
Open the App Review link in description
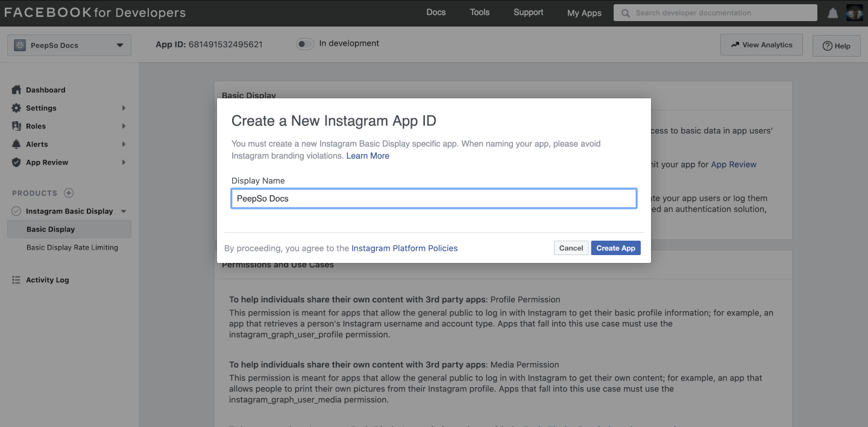pyautogui.click(x=734, y=164)
